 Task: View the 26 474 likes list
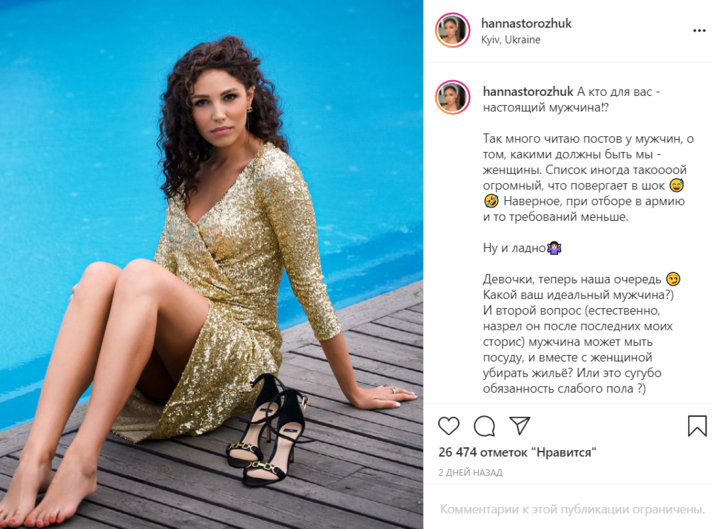pyautogui.click(x=517, y=452)
